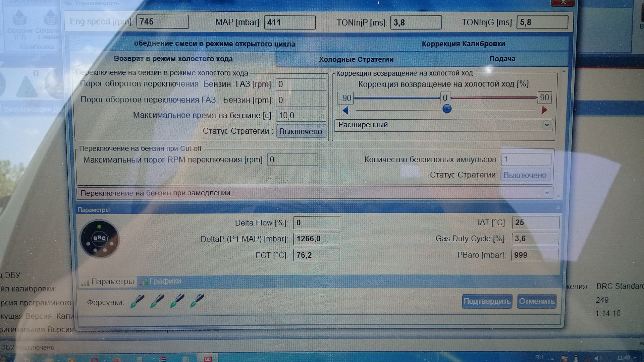Click the 'Eng speed [rpm]' value 745

[x=162, y=22]
